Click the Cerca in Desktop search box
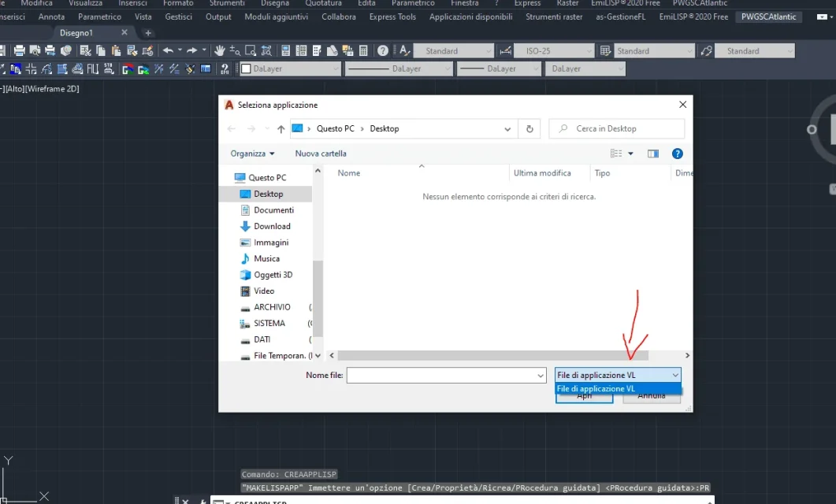This screenshot has height=504, width=836. click(616, 129)
